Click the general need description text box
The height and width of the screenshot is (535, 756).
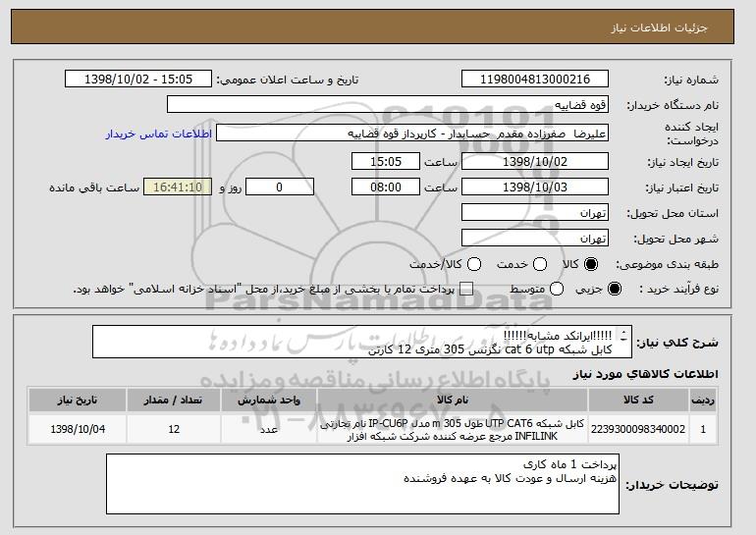362,343
